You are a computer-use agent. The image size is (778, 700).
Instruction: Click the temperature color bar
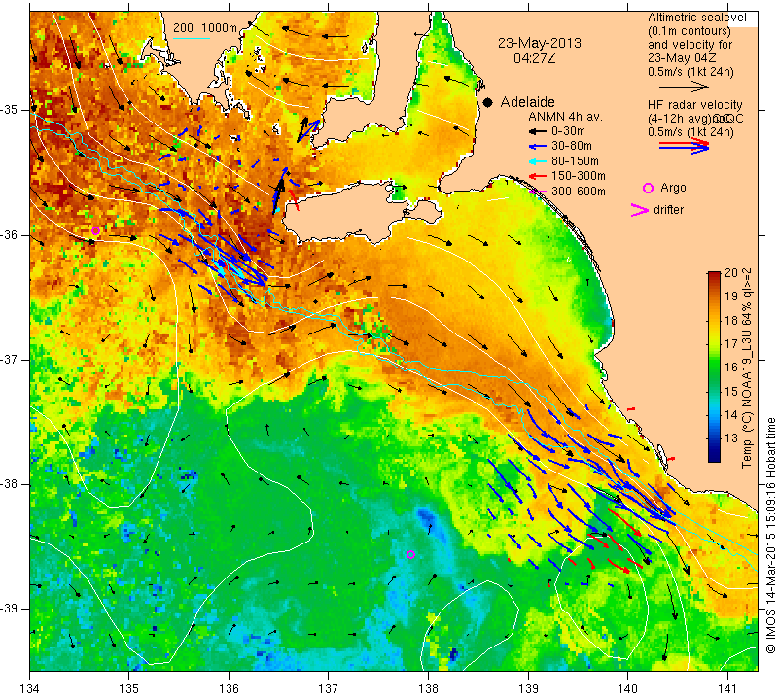point(714,367)
